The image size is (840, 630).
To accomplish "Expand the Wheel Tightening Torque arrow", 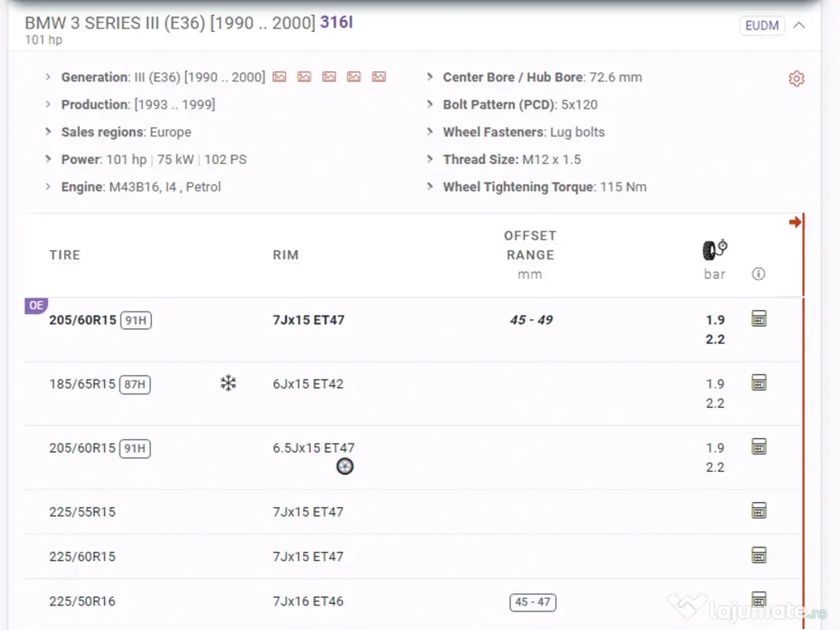I will [x=430, y=187].
